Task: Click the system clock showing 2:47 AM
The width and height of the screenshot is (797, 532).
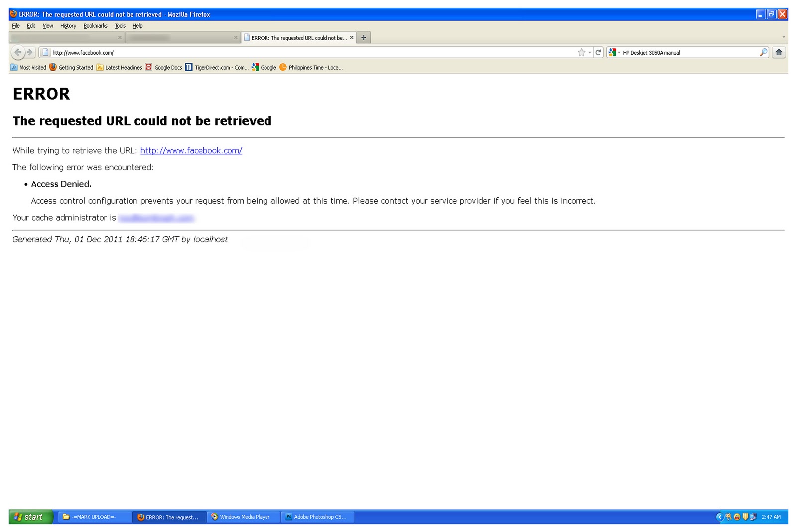Action: pyautogui.click(x=771, y=517)
